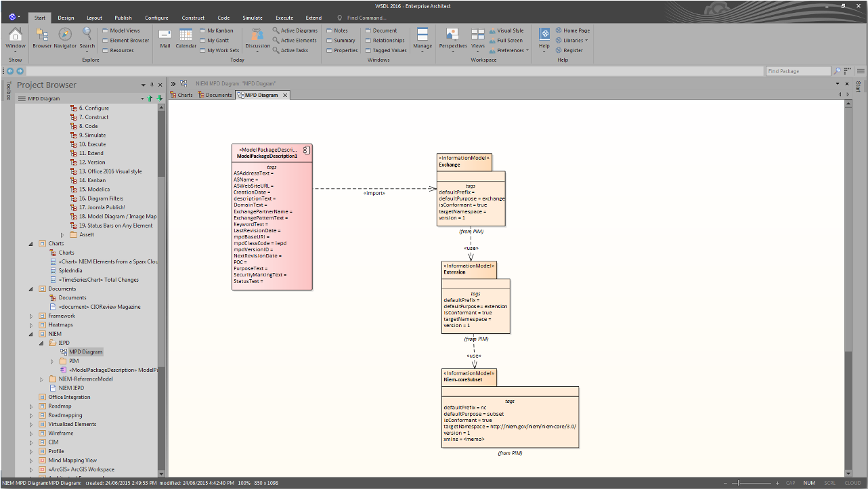868x489 pixels.
Task: Click the navigate back arrow
Action: (10, 71)
